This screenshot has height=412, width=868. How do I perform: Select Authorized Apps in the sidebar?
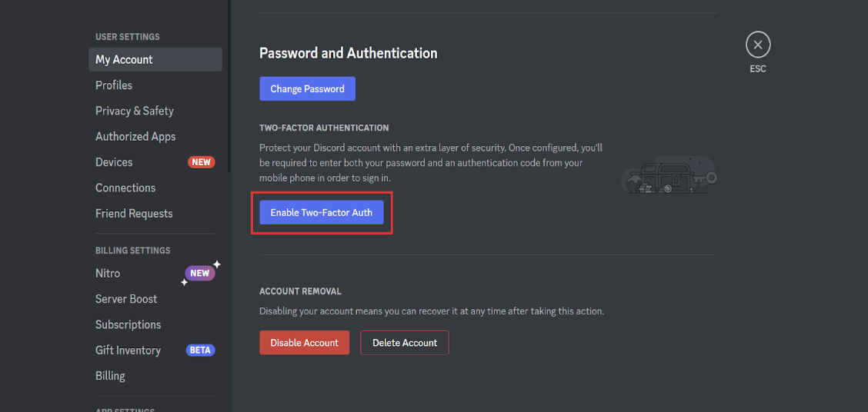135,137
